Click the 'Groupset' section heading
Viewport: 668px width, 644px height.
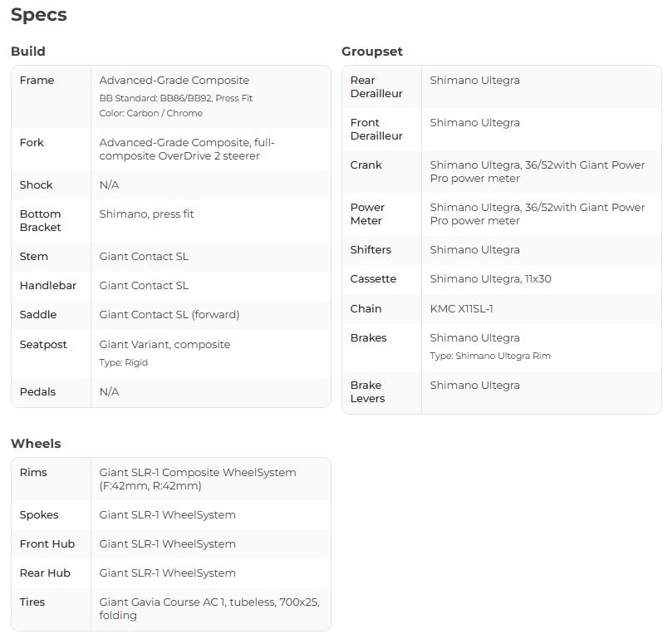[372, 52]
